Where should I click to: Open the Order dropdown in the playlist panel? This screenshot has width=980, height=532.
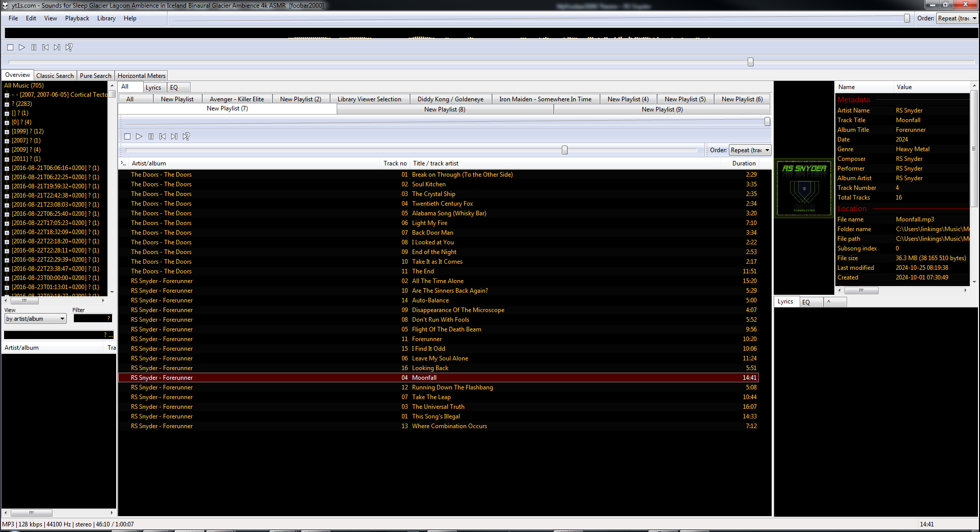[x=750, y=150]
